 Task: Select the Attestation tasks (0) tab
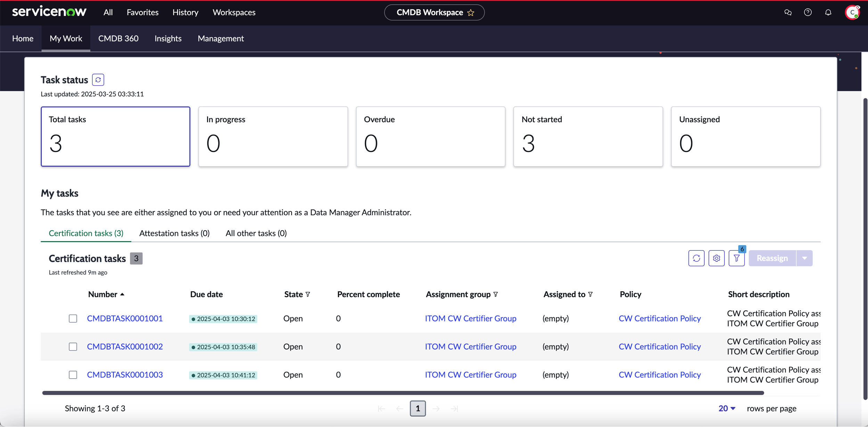pyautogui.click(x=174, y=233)
